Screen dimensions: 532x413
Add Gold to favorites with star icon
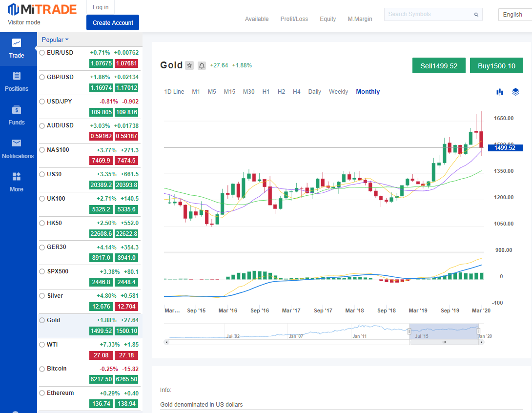coord(189,66)
